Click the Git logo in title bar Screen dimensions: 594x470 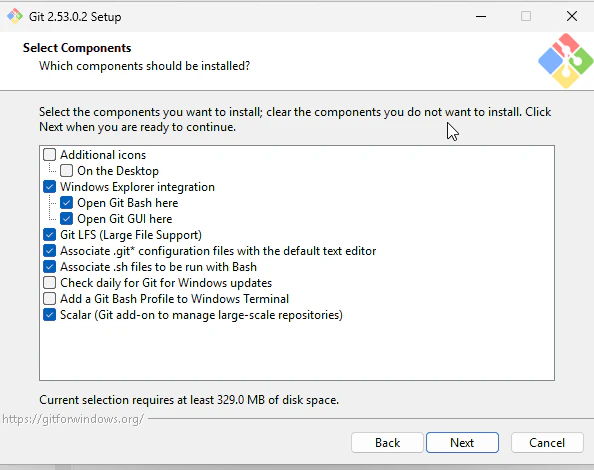coord(15,16)
